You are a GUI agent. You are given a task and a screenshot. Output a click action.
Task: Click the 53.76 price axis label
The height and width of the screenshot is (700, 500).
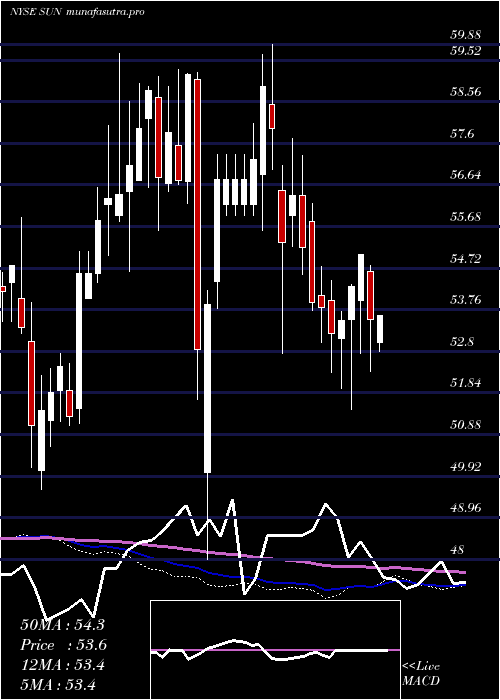click(466, 300)
